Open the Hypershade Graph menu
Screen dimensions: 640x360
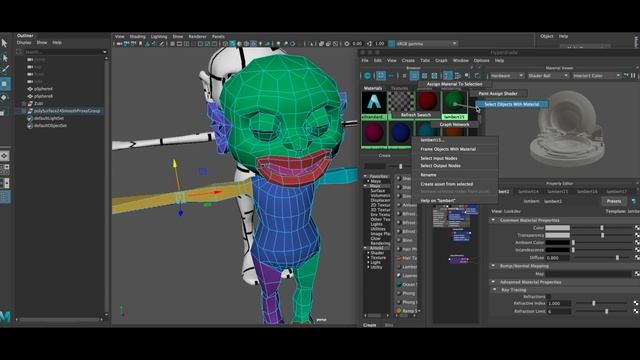(441, 60)
